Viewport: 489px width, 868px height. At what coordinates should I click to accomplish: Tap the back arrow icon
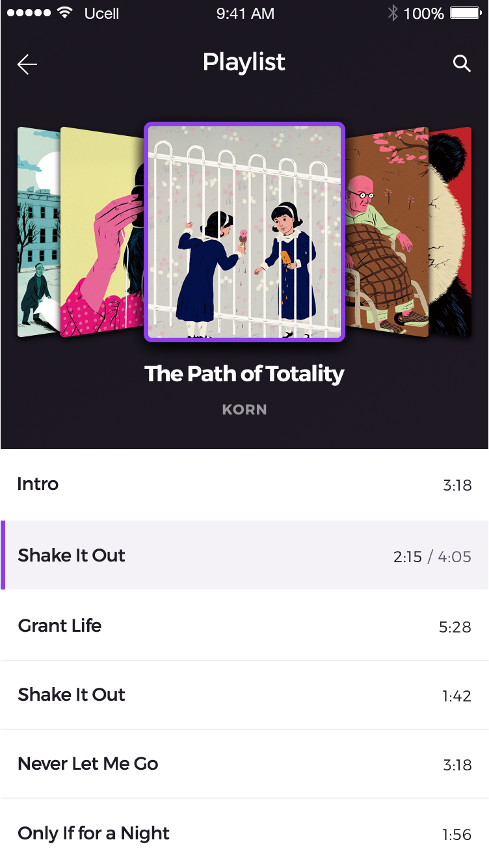tap(27, 64)
